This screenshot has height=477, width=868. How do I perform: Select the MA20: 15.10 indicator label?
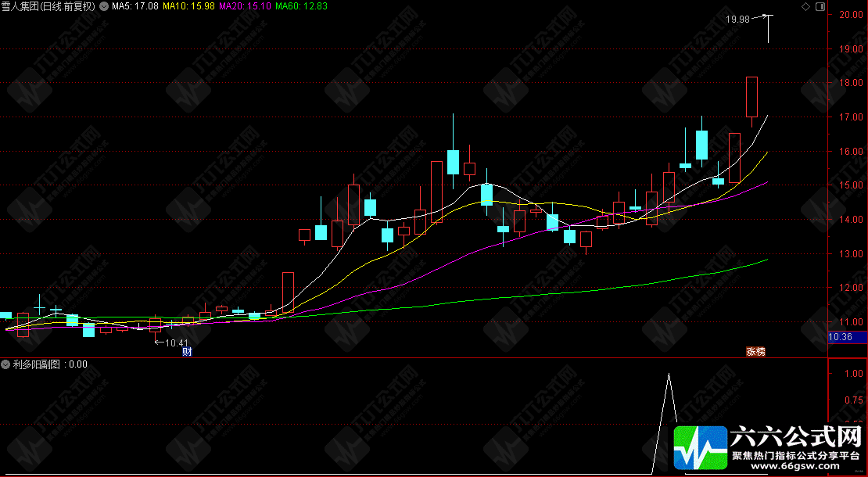(246, 6)
